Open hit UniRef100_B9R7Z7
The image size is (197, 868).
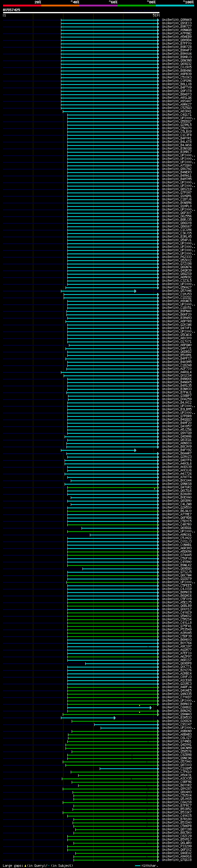click(x=176, y=26)
